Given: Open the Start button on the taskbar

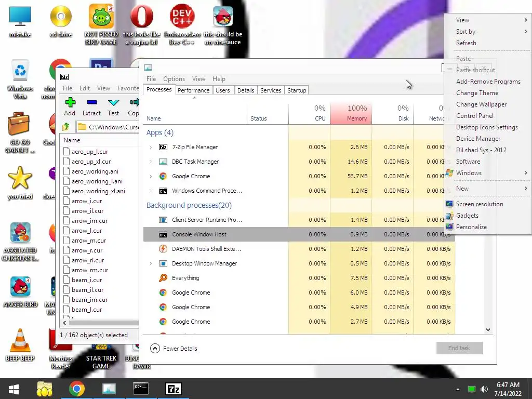Looking at the screenshot, I should click(14, 389).
